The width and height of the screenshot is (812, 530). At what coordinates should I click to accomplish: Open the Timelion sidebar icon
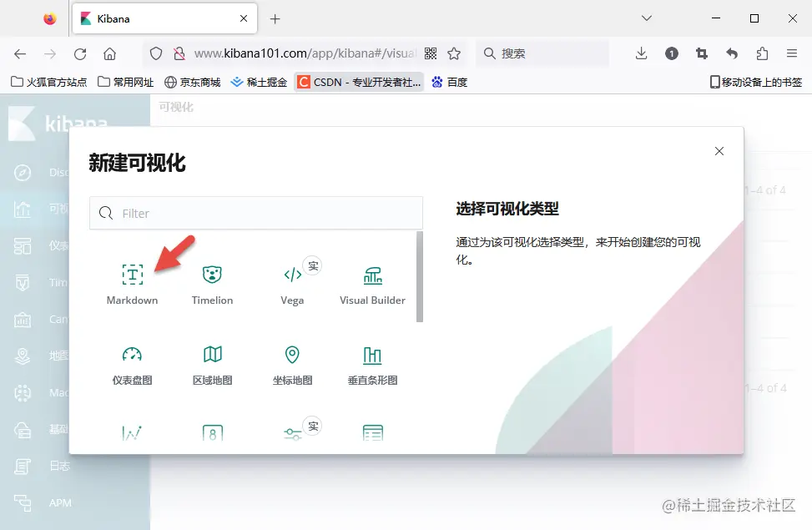click(x=23, y=282)
